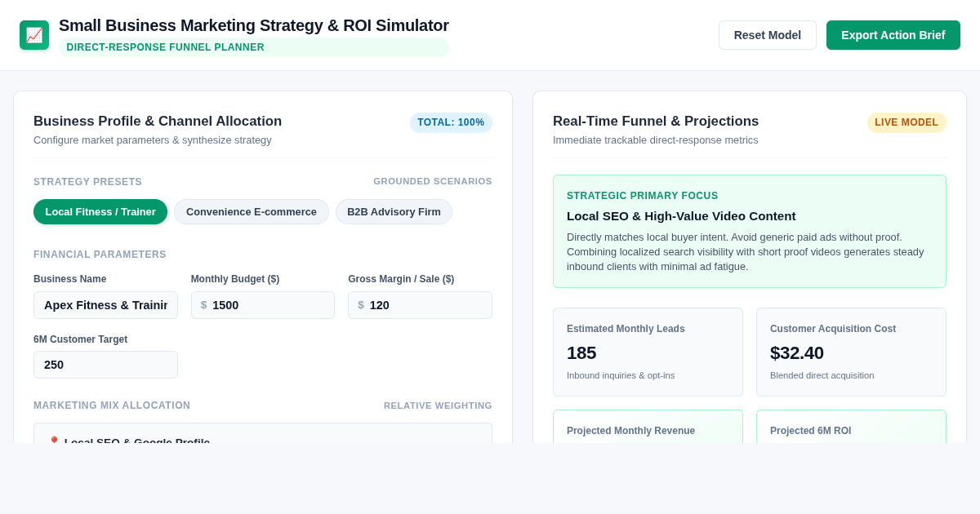Choose the Convenience E-commerce preset

252,212
